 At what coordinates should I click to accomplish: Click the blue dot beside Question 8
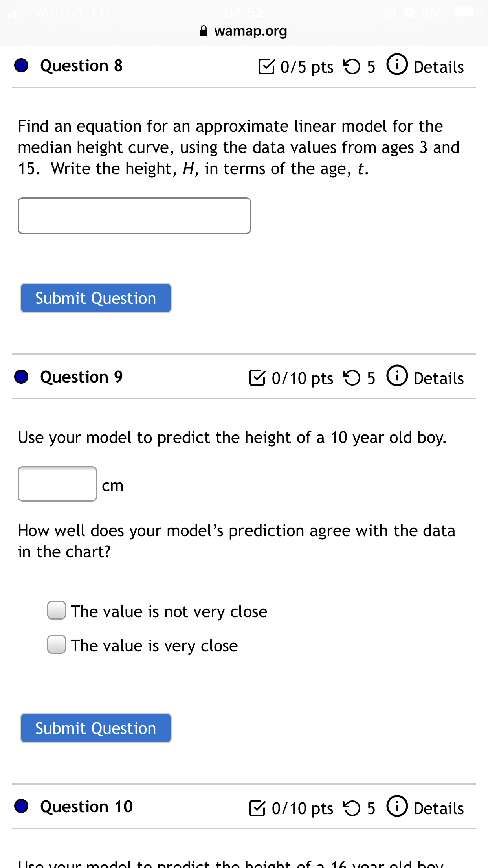21,65
